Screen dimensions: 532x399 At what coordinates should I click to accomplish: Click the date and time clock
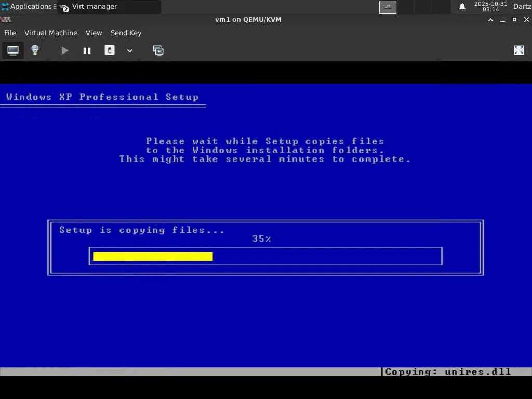click(x=490, y=6)
